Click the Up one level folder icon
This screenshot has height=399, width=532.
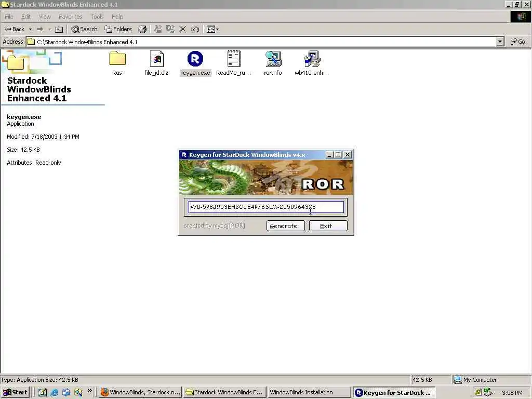tap(59, 29)
